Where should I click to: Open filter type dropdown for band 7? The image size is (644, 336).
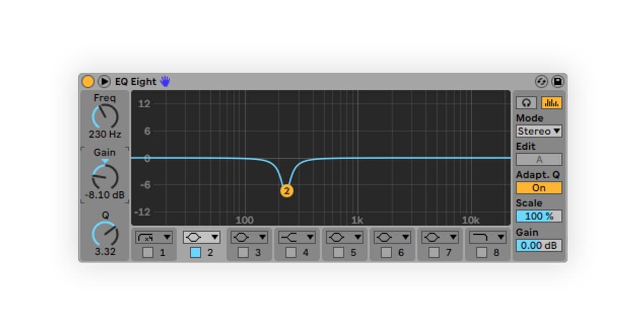point(440,237)
